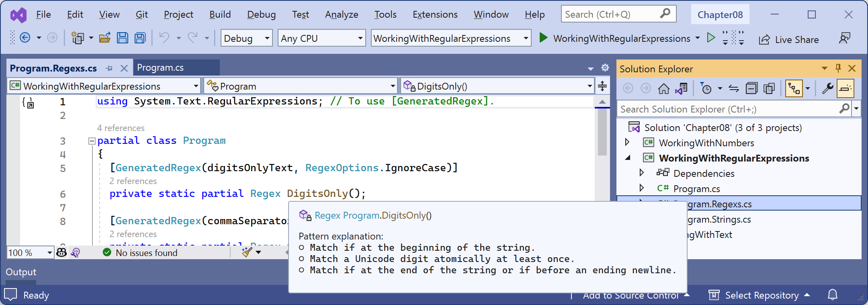Click the Collapse All icon in Solution Explorer
Image resolution: width=868 pixels, height=305 pixels.
click(751, 88)
